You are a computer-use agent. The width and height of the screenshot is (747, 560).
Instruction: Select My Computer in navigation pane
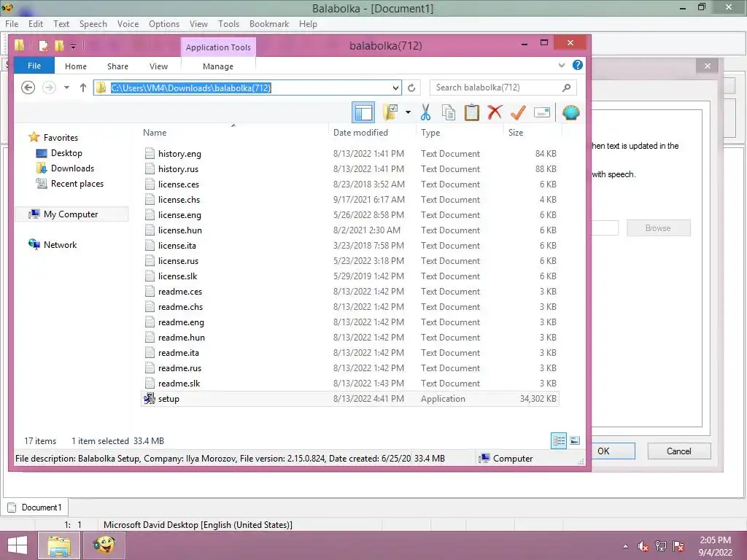[71, 214]
